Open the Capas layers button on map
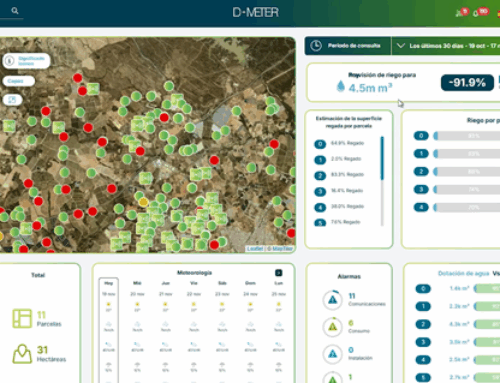Viewport: 500px width, 383px height. tap(18, 81)
